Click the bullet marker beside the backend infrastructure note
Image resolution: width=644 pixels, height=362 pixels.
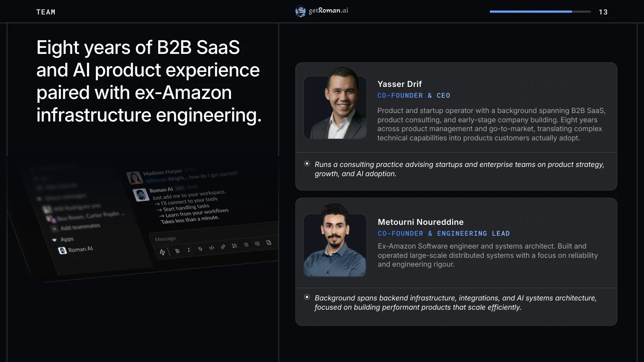click(x=307, y=297)
